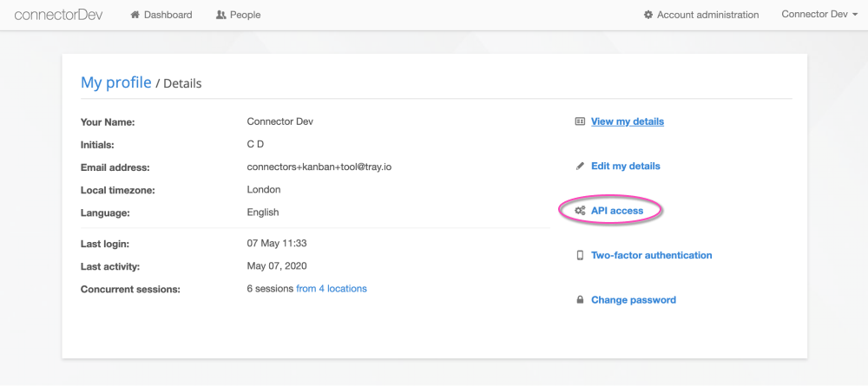Image resolution: width=868 pixels, height=386 pixels.
Task: Click the ID card icon beside View my details
Action: [x=580, y=121]
